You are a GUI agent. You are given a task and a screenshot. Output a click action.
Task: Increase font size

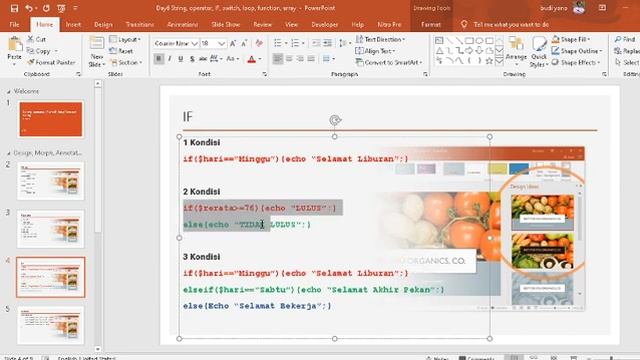click(x=233, y=43)
